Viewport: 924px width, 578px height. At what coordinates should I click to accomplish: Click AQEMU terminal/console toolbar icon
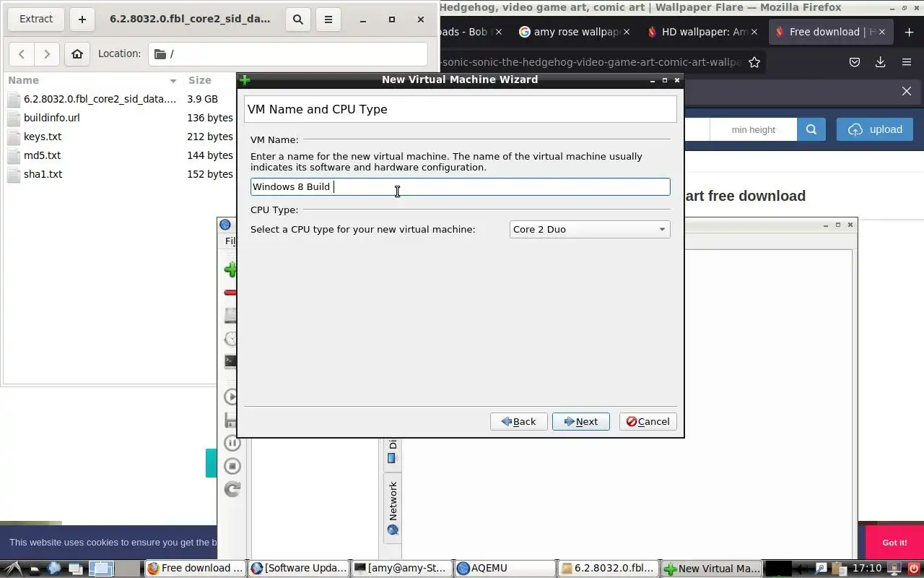(x=231, y=362)
